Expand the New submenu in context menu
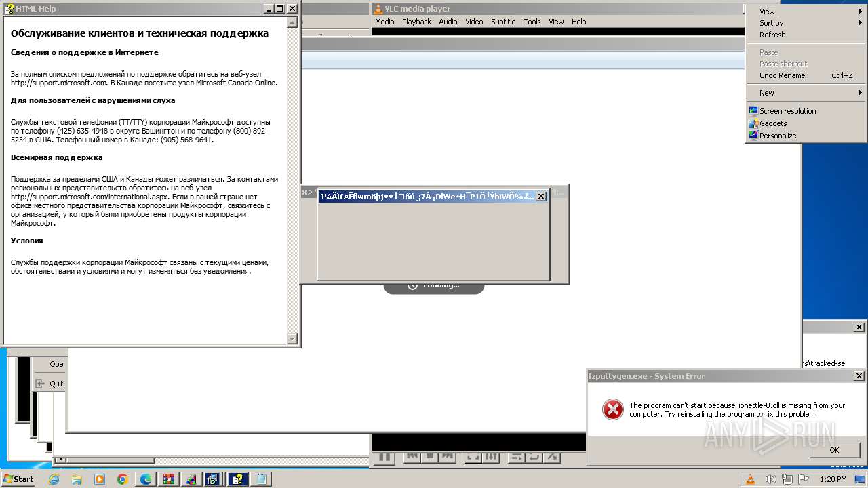 pos(806,93)
